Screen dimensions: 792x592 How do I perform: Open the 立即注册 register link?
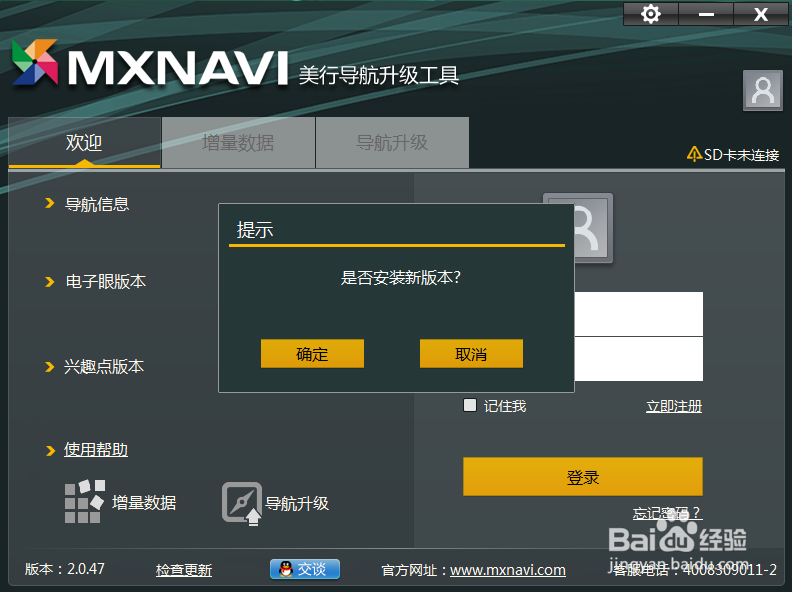point(674,406)
